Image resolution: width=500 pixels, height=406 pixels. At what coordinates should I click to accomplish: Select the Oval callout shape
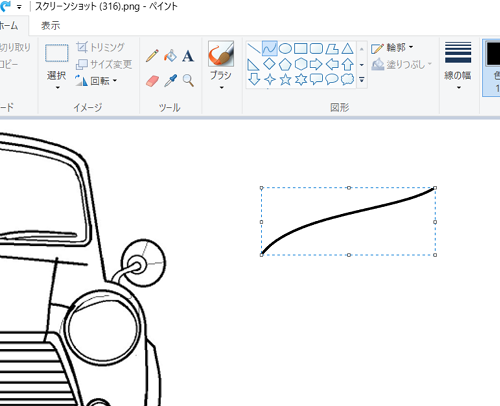332,80
